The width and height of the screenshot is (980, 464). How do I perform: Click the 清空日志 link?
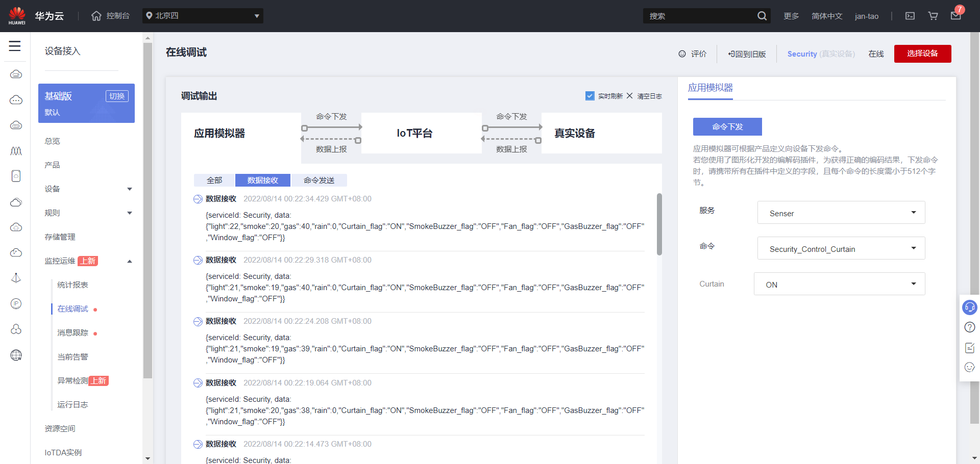click(649, 96)
